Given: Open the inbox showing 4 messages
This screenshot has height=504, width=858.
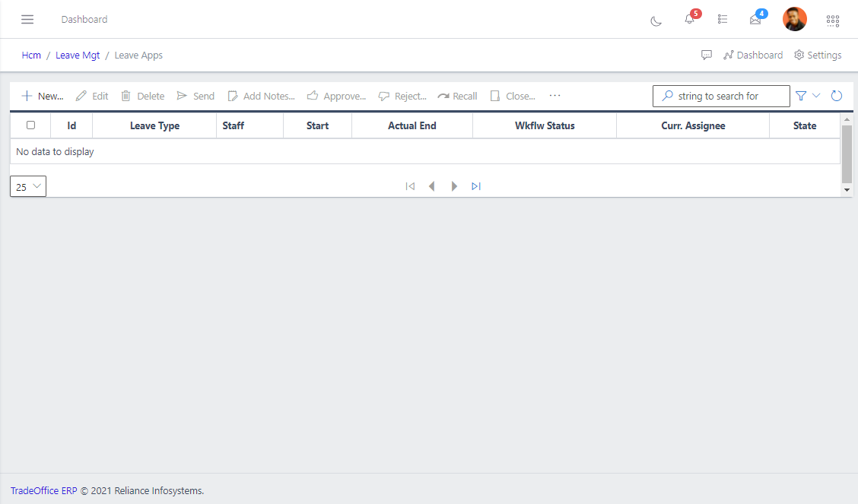Looking at the screenshot, I should point(755,21).
